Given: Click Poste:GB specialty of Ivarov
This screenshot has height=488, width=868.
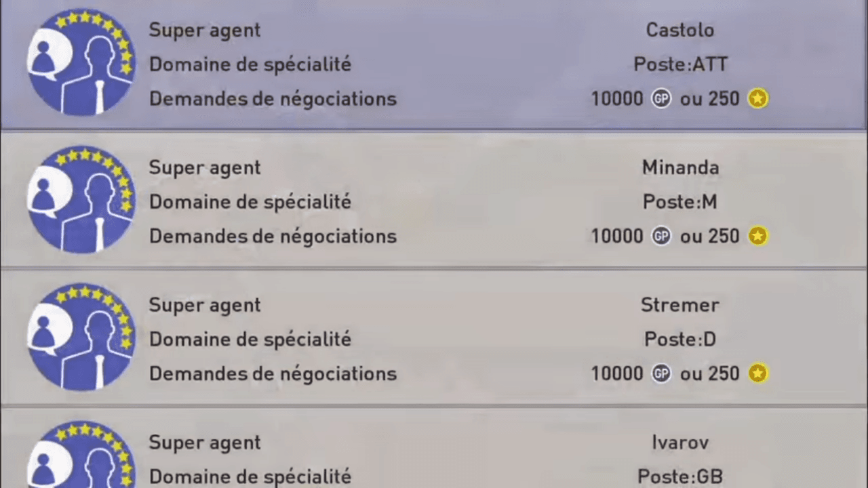Looking at the screenshot, I should tap(679, 476).
